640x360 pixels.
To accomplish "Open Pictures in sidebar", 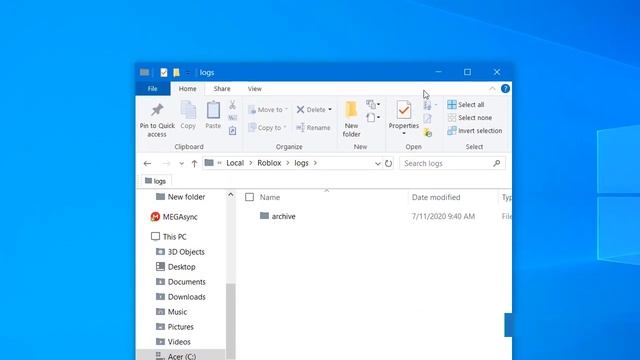I will (175, 327).
